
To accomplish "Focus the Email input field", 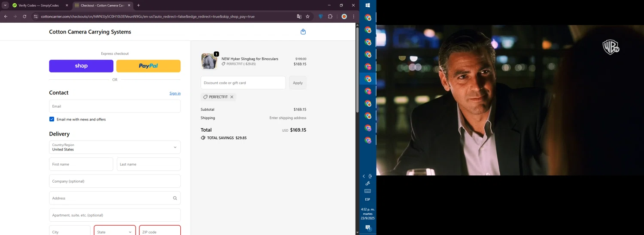I will [x=115, y=106].
